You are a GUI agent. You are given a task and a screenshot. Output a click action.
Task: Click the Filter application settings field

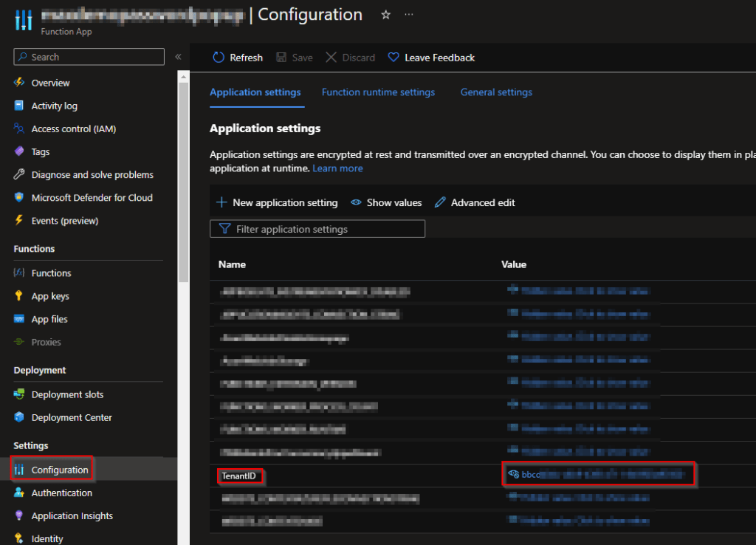(x=317, y=229)
